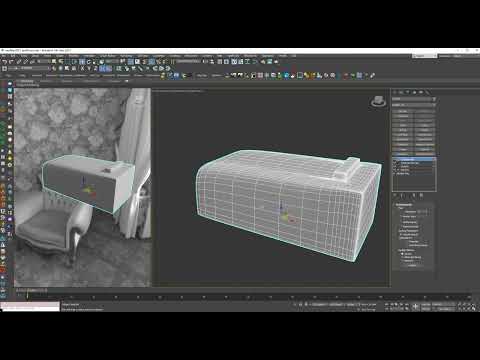Viewport: 480px width, 360px height.
Task: Switch to the Display command panel tab
Action: tap(421, 92)
